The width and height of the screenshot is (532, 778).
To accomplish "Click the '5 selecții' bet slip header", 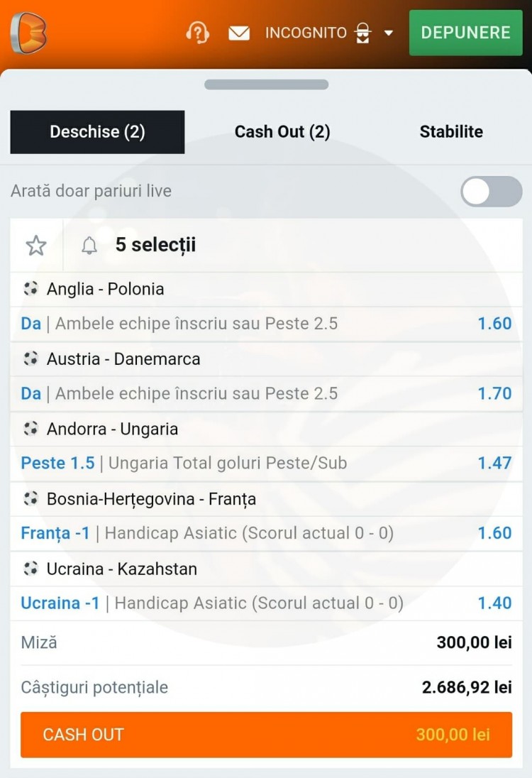I will [x=155, y=246].
